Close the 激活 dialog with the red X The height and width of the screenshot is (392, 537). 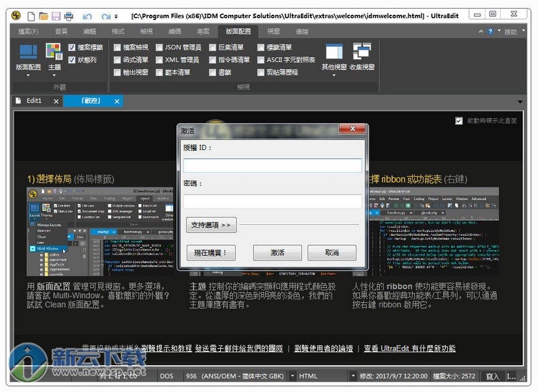click(x=352, y=128)
